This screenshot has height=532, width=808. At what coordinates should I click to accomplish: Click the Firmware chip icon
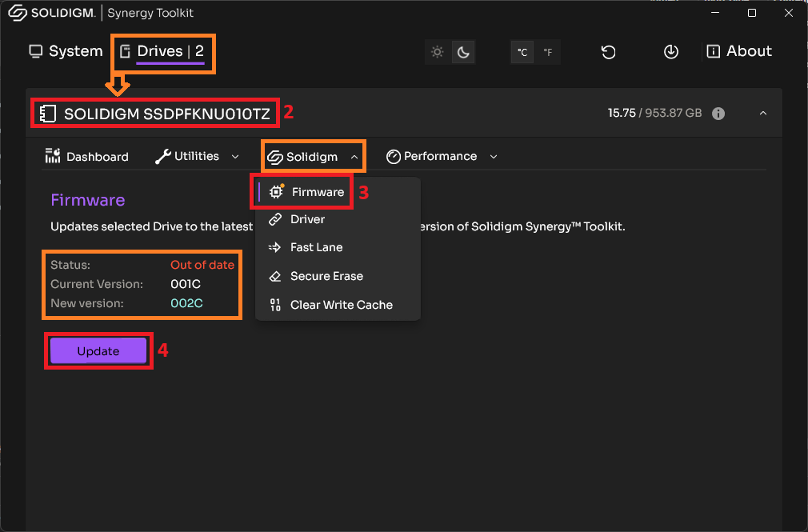(x=277, y=191)
